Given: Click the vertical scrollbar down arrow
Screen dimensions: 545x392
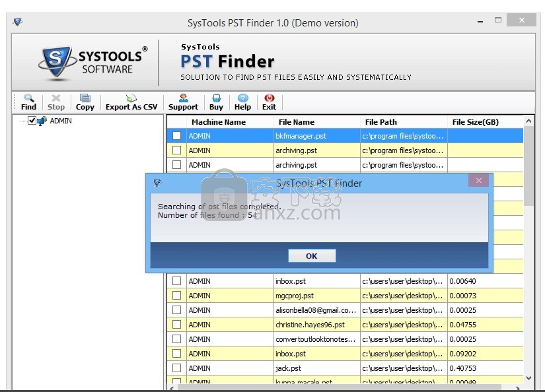Looking at the screenshot, I should click(x=528, y=378).
